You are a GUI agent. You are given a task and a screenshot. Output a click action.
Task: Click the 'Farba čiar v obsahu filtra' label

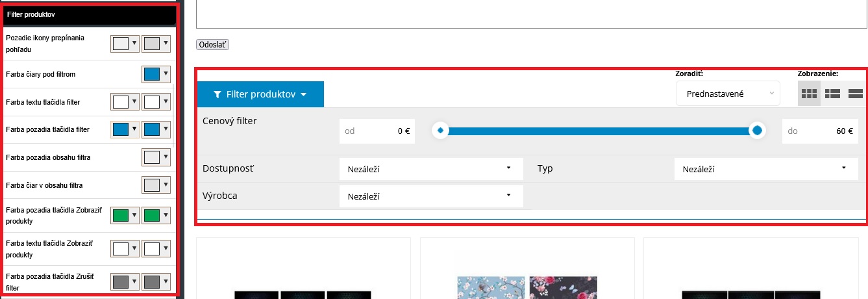click(x=45, y=185)
